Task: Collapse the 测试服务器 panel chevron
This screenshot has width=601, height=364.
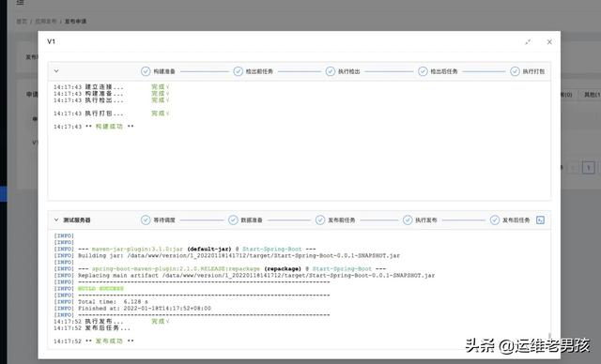Action: pos(56,220)
